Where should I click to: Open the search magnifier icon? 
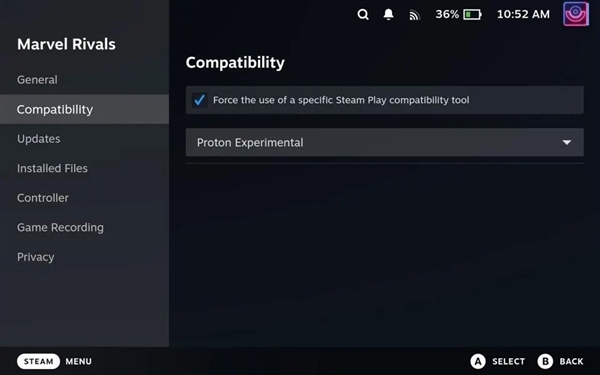click(363, 15)
